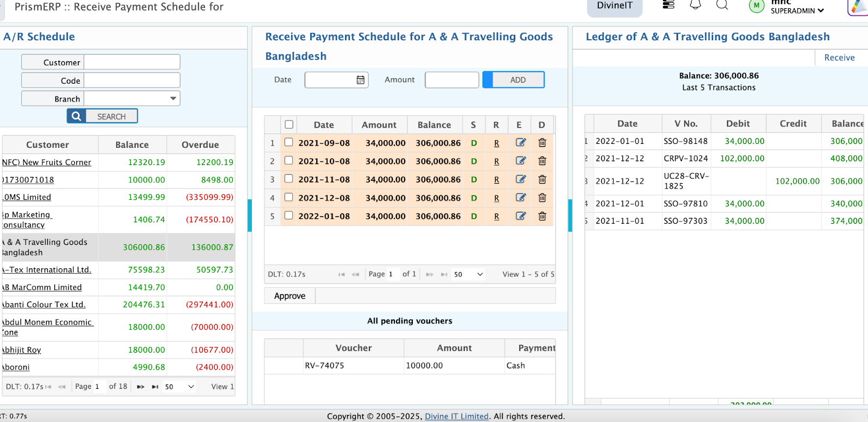Open the DivineIT header tab
The image size is (868, 422).
(614, 6)
